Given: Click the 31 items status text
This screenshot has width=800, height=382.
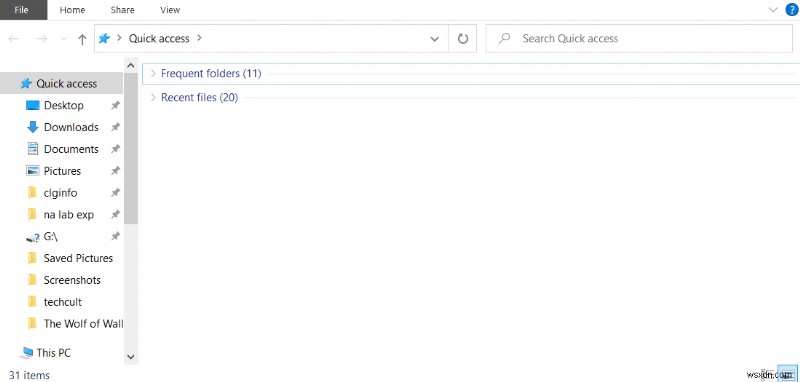Looking at the screenshot, I should (x=30, y=375).
